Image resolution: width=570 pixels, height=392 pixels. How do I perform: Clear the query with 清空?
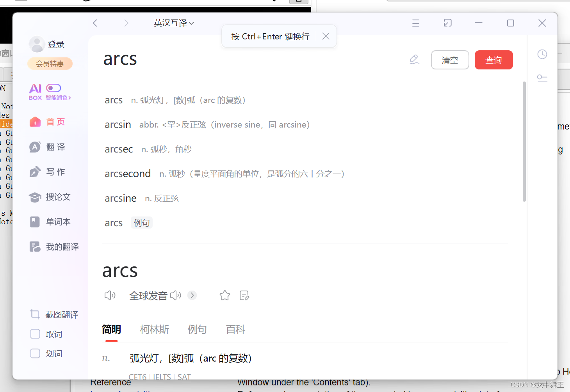point(450,60)
